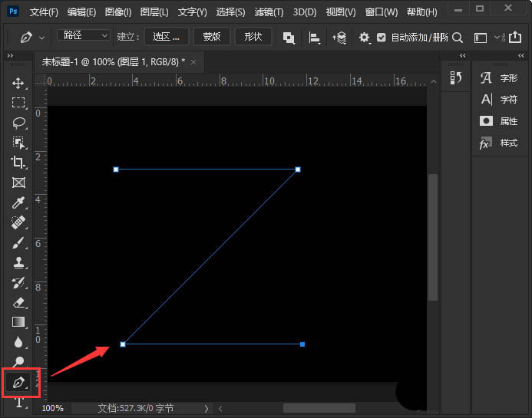Select the Rectangular Marquee tool
This screenshot has height=418, width=532.
(18, 102)
